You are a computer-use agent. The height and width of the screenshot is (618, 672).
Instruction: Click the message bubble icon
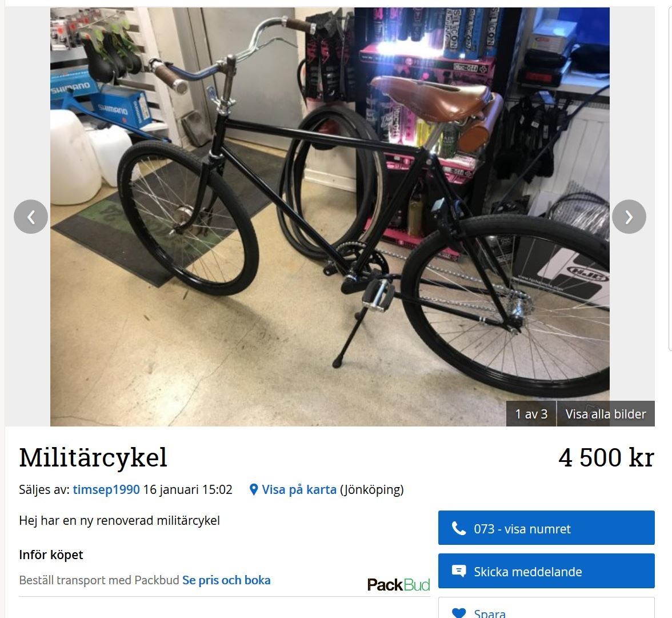click(458, 571)
